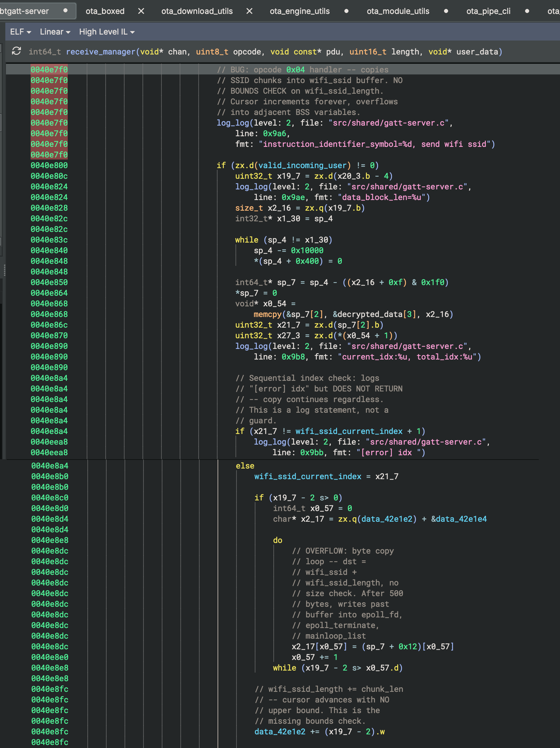Click the &data_42e1e4 symbol reference
Screen dimensions: 560x748
[x=459, y=519]
